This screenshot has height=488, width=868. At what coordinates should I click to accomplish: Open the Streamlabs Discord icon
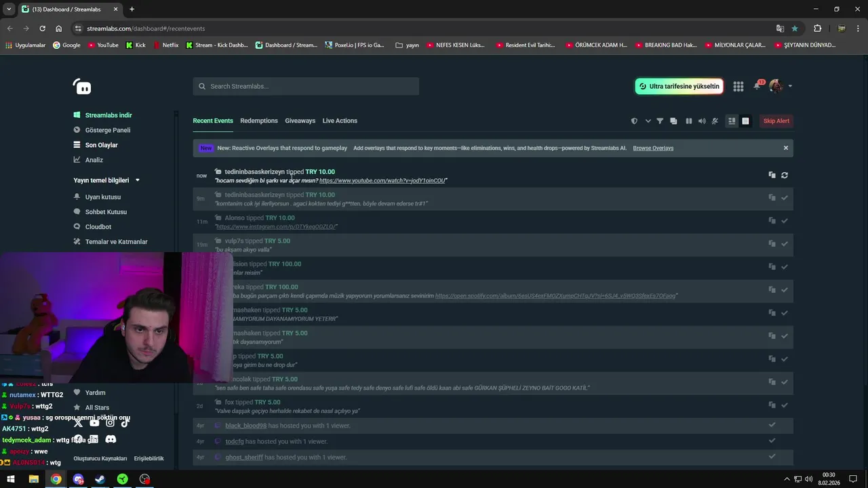pos(111,439)
